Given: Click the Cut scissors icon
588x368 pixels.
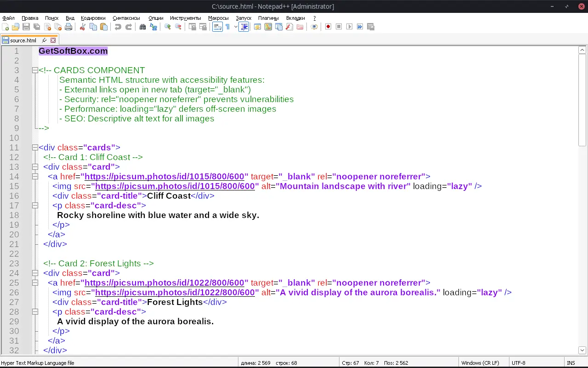Looking at the screenshot, I should coord(83,27).
